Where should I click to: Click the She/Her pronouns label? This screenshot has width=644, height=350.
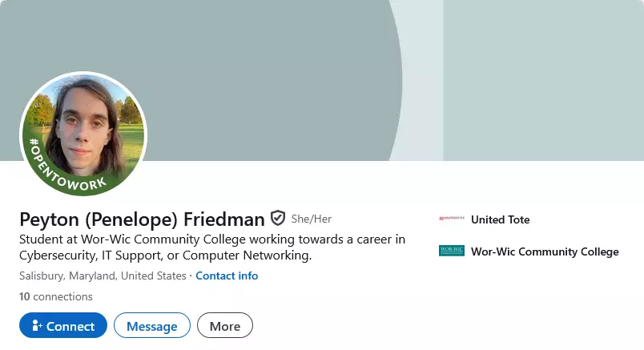(311, 219)
